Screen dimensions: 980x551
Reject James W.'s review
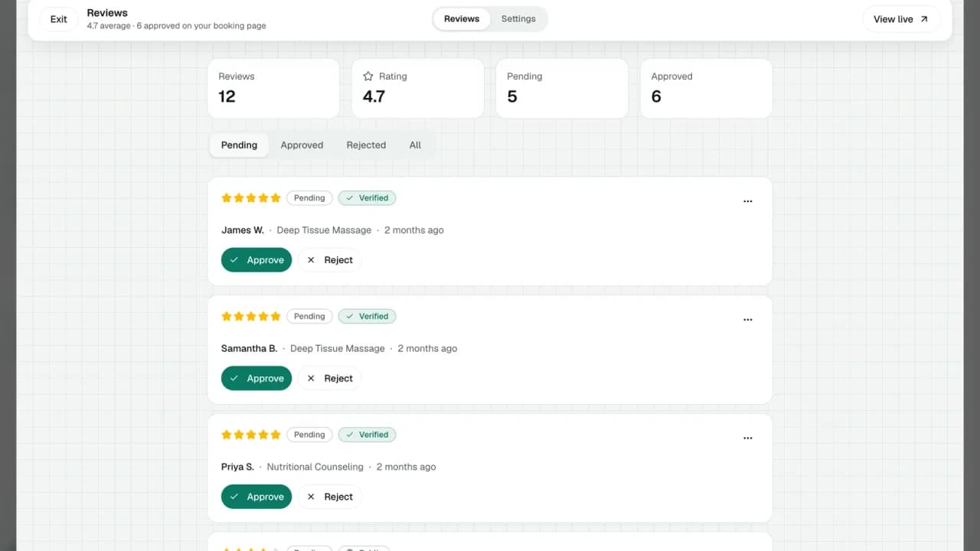(330, 260)
